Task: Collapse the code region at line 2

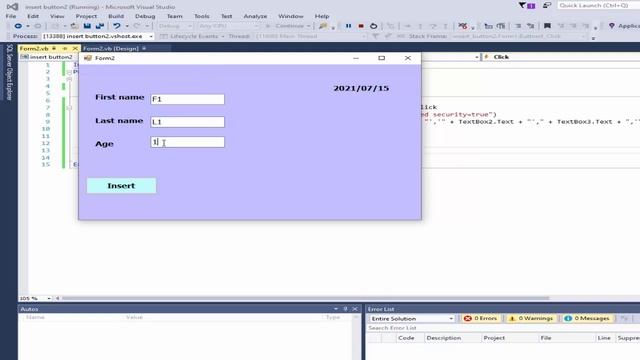Action: [x=69, y=72]
